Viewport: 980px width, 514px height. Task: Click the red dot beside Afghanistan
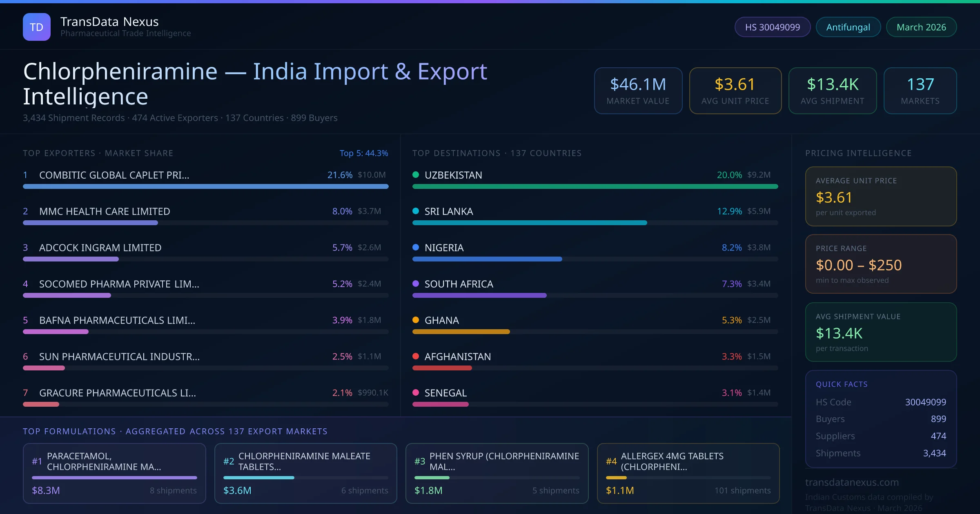pyautogui.click(x=416, y=356)
